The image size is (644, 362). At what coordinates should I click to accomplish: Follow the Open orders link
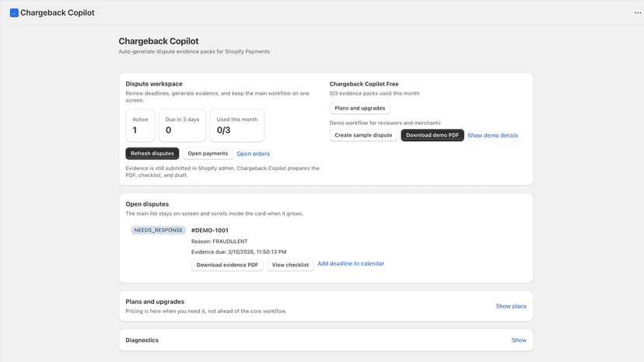[x=254, y=154]
